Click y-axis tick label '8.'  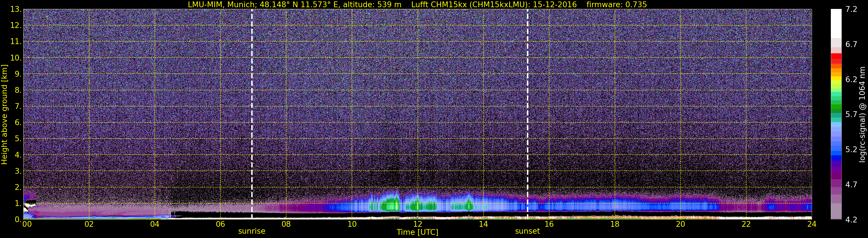click(x=18, y=90)
